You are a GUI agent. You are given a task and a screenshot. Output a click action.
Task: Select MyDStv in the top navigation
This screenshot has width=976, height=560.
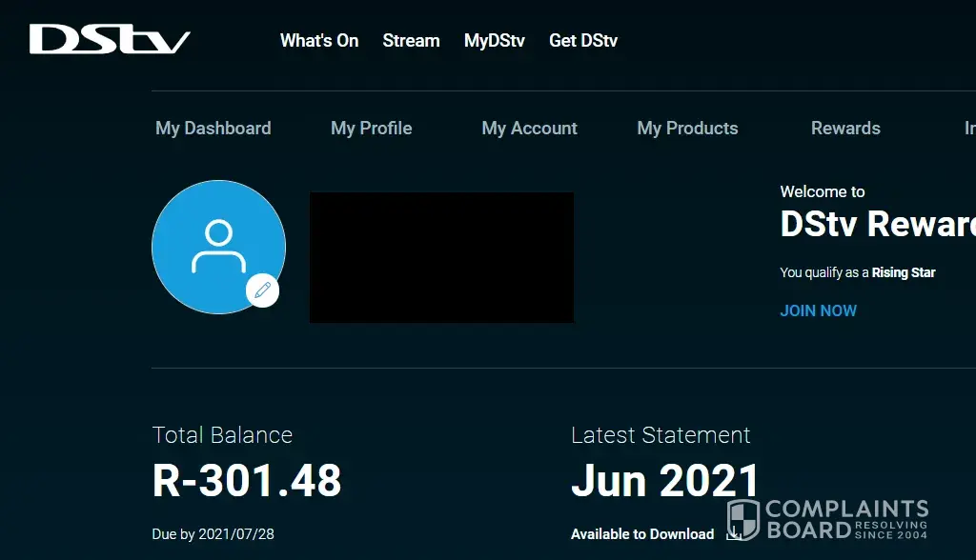click(494, 41)
